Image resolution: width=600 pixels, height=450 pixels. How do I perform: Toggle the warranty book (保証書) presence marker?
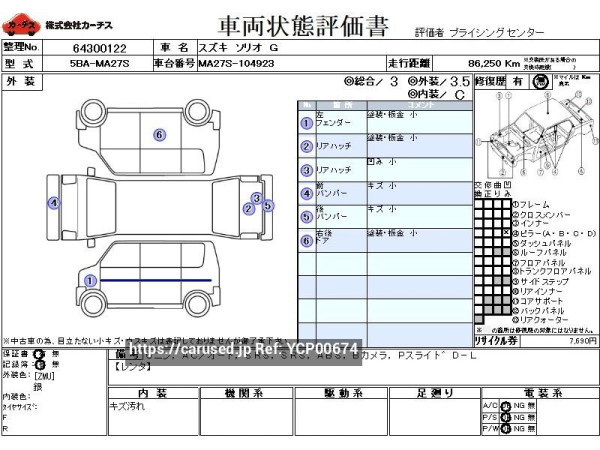tap(38, 354)
